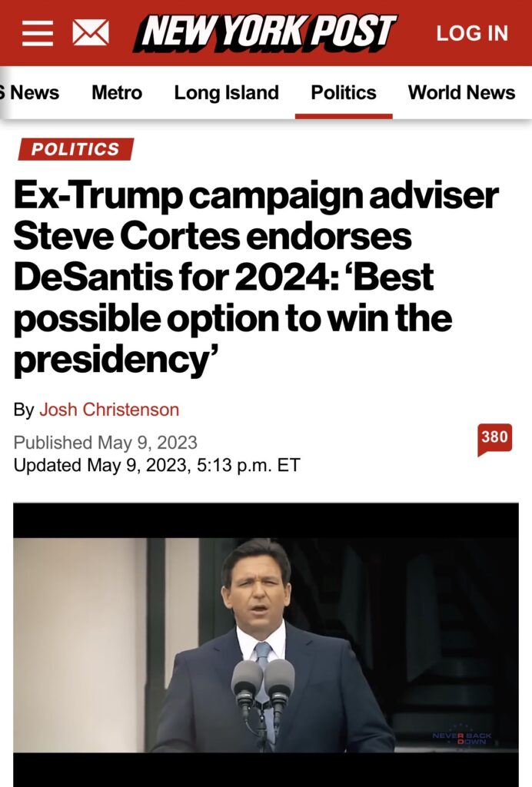Screen dimensions: 532x787
Task: Go to the Long Island section
Action: [x=226, y=93]
